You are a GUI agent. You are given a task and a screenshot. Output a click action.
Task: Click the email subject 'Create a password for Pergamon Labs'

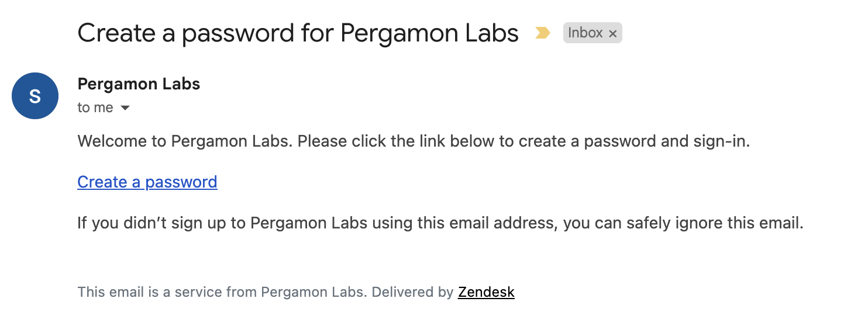click(298, 33)
